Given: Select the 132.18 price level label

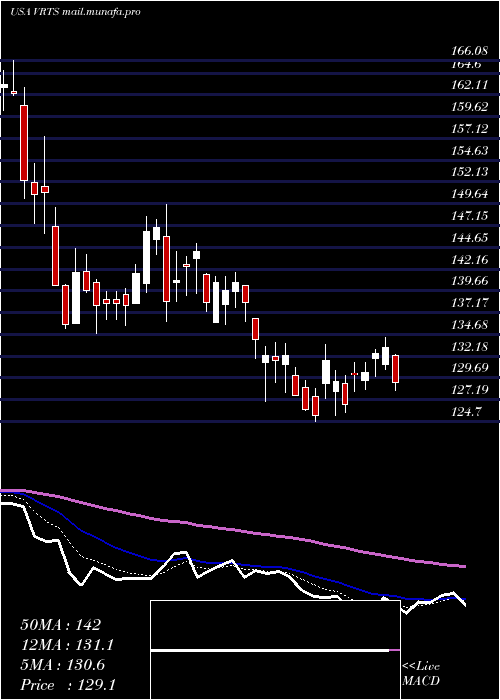Looking at the screenshot, I should tap(469, 347).
